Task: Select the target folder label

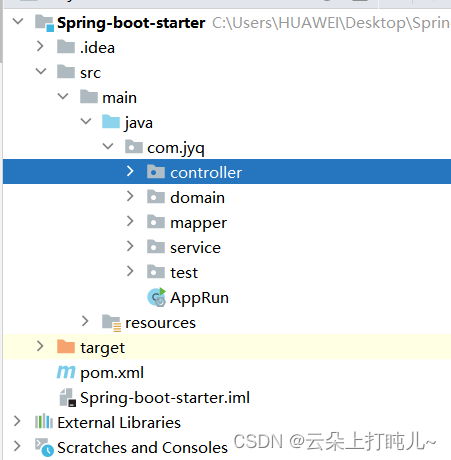Action: coord(103,348)
